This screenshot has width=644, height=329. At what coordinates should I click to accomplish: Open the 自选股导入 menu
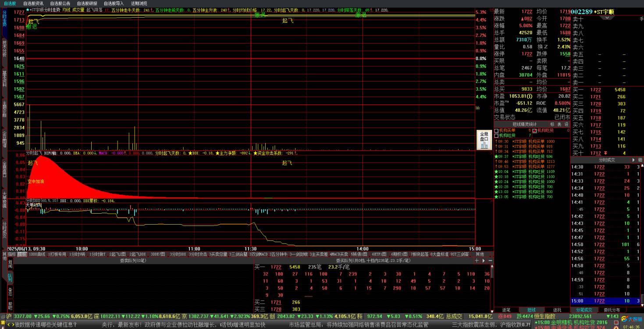click(x=114, y=3)
